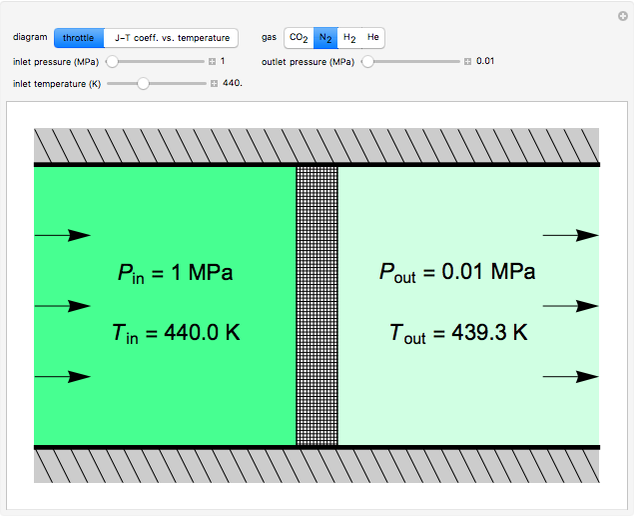The width and height of the screenshot is (634, 518).
Task: Click the T_out = 439.3 K readout
Action: [458, 334]
